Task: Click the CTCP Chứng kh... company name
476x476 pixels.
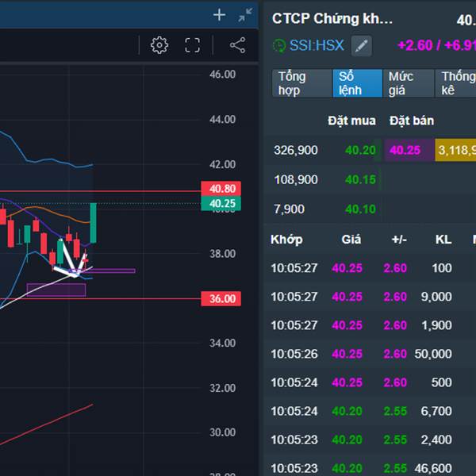Action: (x=332, y=19)
